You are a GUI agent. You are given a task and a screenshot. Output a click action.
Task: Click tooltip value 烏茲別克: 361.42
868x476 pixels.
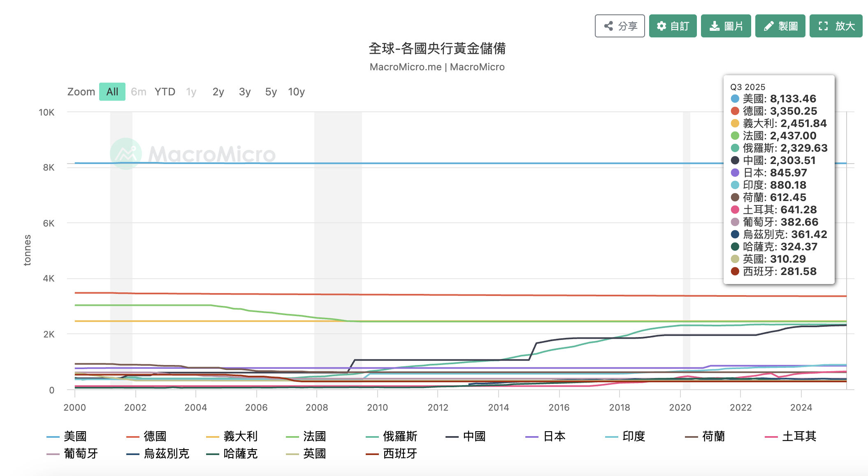(x=779, y=234)
